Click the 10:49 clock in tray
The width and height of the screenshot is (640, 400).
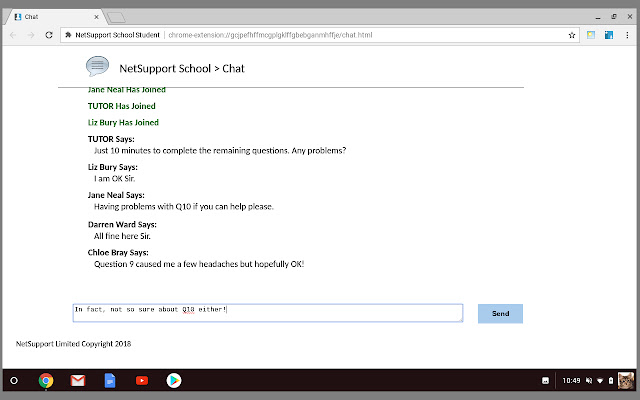571,380
